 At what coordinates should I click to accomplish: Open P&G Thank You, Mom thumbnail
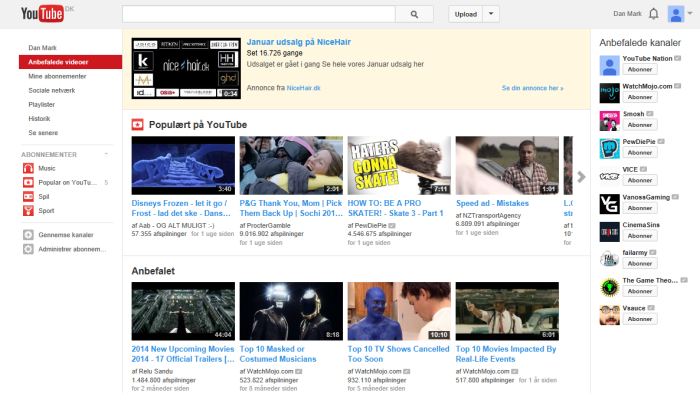291,165
